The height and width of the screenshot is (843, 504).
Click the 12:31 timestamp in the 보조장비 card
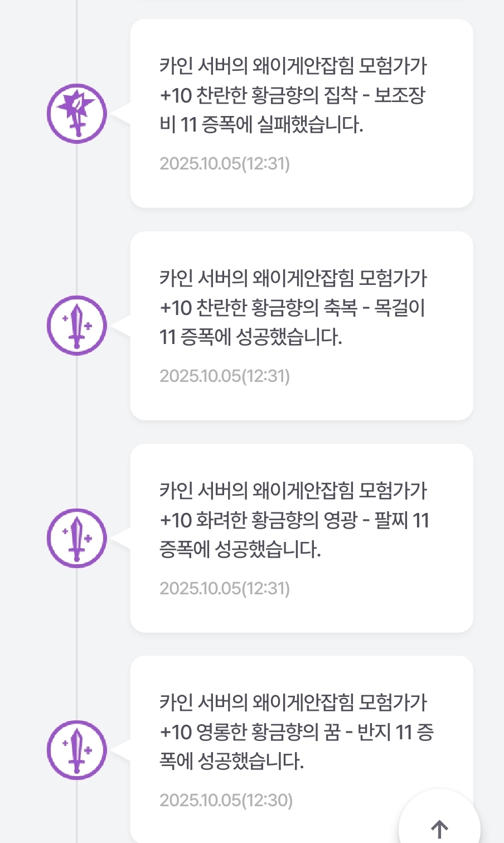pos(225,163)
